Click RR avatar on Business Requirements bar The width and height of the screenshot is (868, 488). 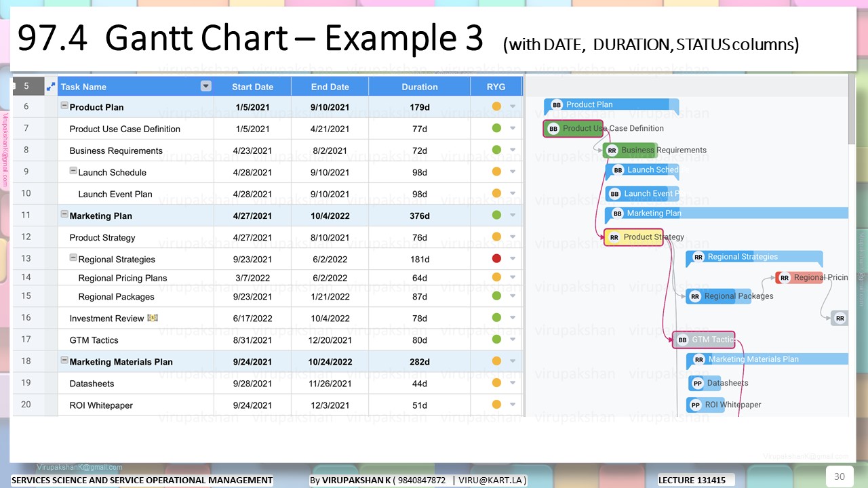612,150
